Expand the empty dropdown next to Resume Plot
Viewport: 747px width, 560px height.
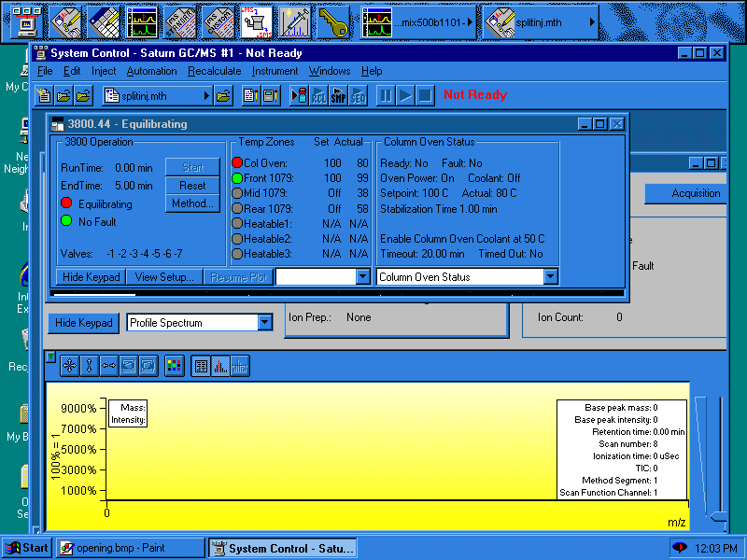point(362,276)
